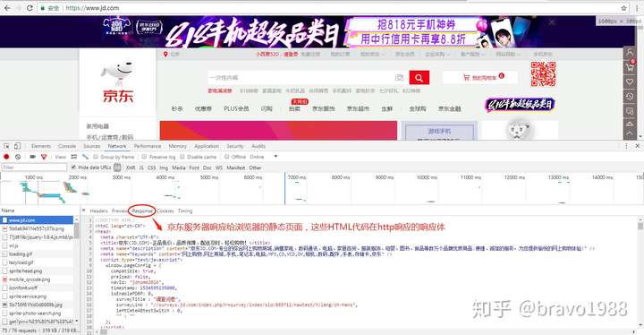Click the 818 promotion banner badge beside the nav
Viewport: 644px width, 335px height.
(520, 105)
